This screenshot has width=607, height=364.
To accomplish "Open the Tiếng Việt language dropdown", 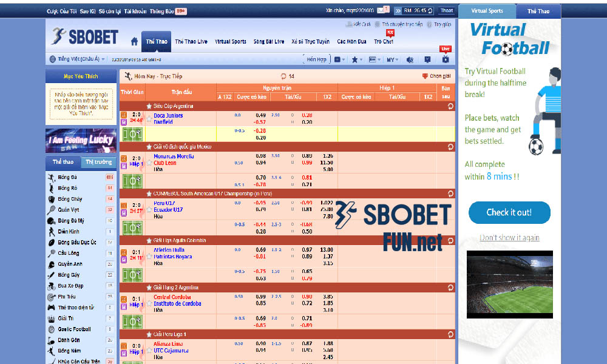I will 78,59.
